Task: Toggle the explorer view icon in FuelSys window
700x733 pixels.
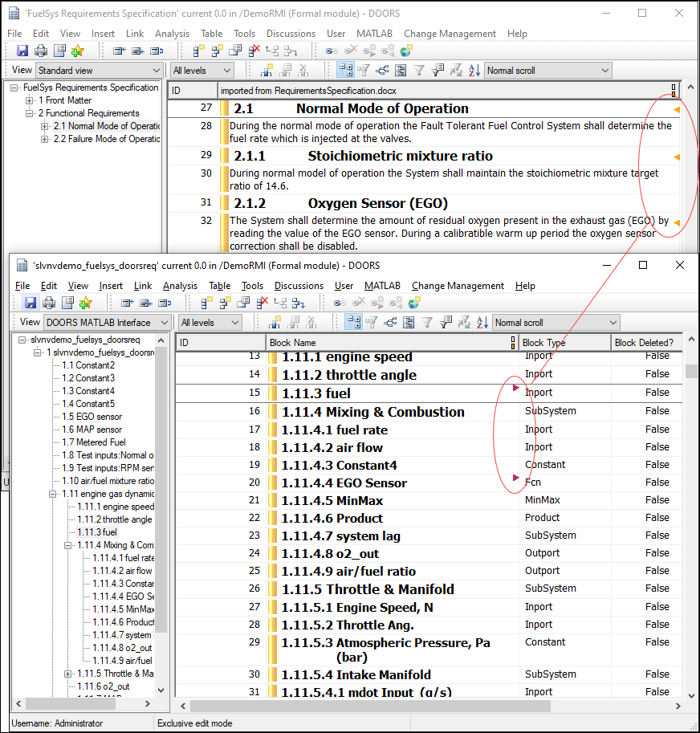Action: click(x=346, y=70)
